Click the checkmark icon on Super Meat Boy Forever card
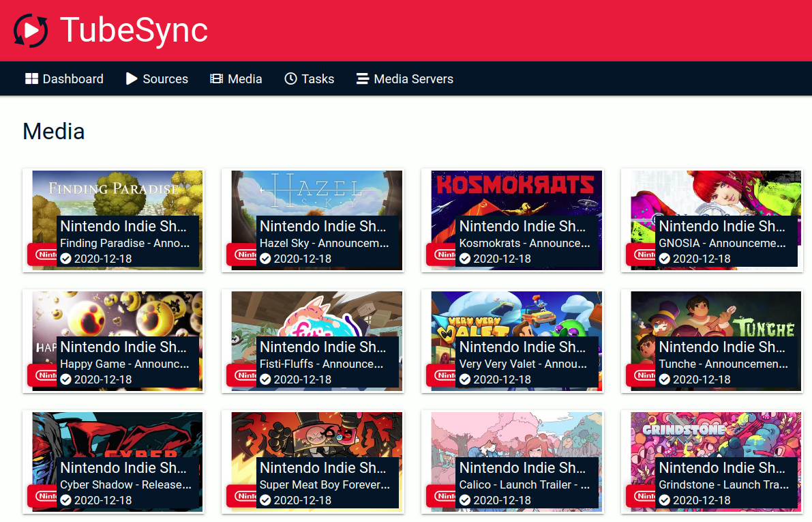The height and width of the screenshot is (522, 812). (265, 500)
